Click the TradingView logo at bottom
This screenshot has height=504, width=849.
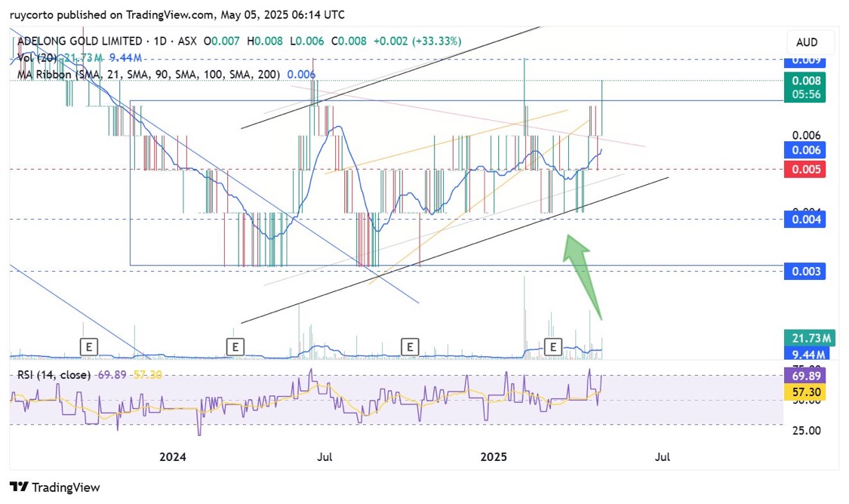[x=55, y=487]
